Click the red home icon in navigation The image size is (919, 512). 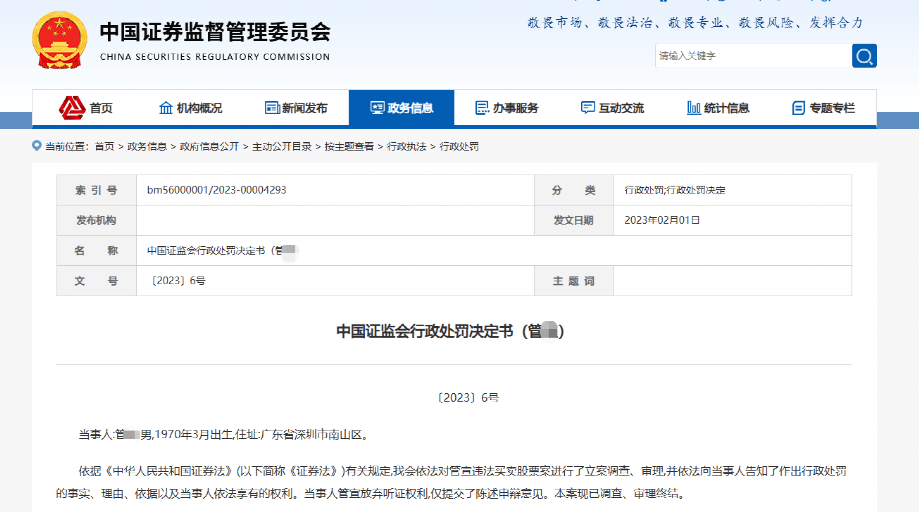(71, 107)
